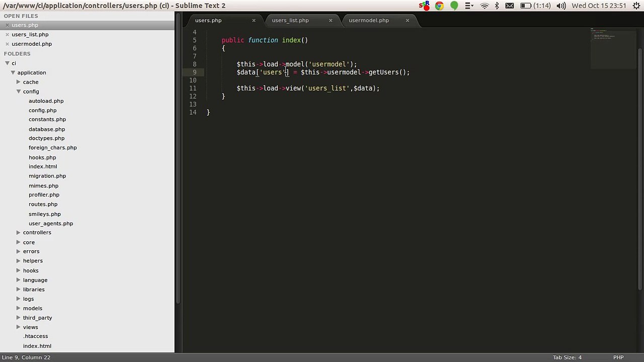This screenshot has width=644, height=362.
Task: Open .htaccess file in sidebar
Action: pyautogui.click(x=35, y=336)
